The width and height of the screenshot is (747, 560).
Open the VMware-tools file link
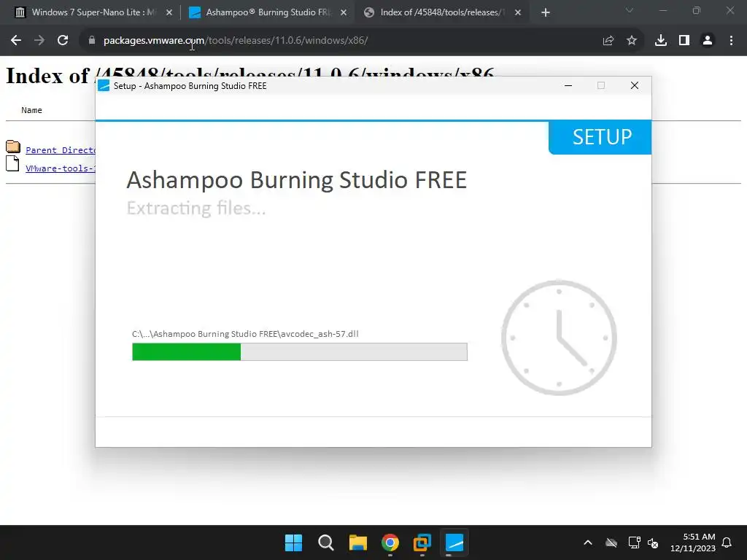pyautogui.click(x=61, y=168)
